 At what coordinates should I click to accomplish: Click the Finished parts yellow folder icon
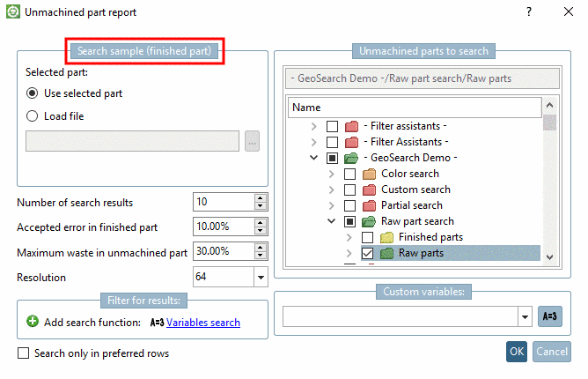coord(386,237)
